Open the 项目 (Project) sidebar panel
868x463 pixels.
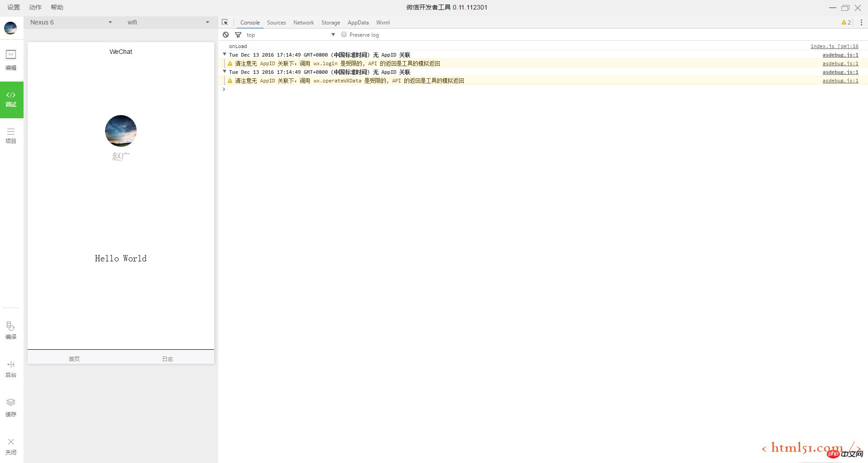(x=11, y=135)
